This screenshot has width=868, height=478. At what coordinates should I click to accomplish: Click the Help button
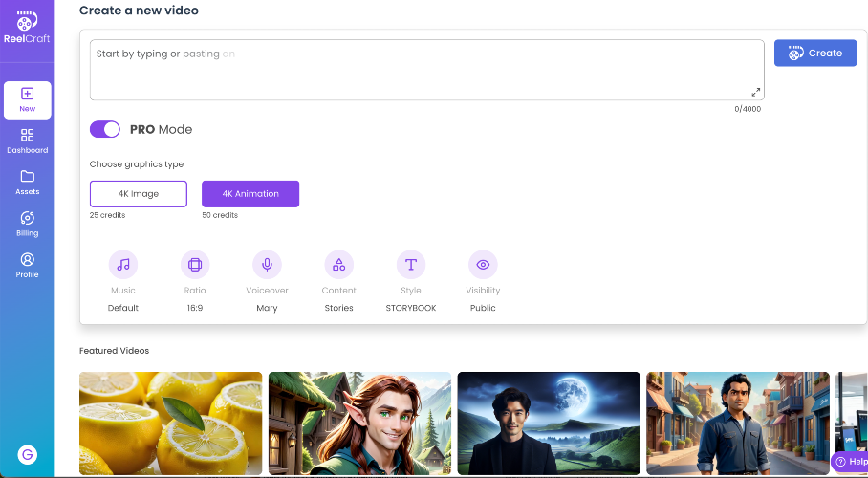tap(850, 462)
